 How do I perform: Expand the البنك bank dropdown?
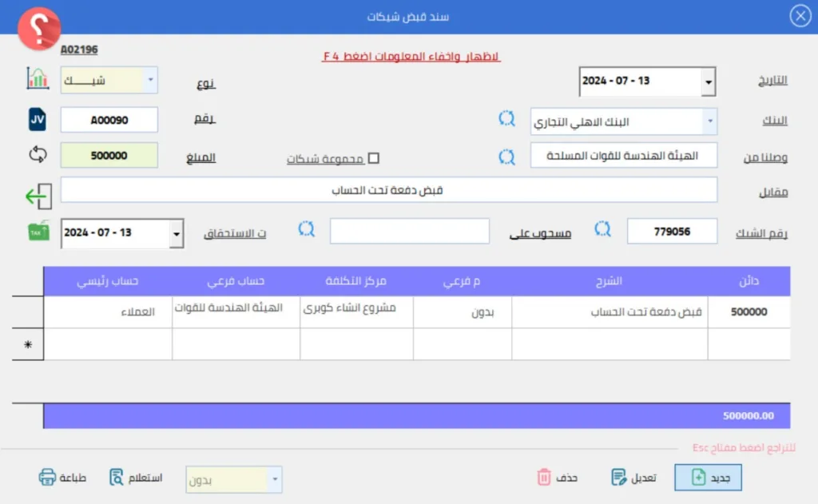pos(709,121)
